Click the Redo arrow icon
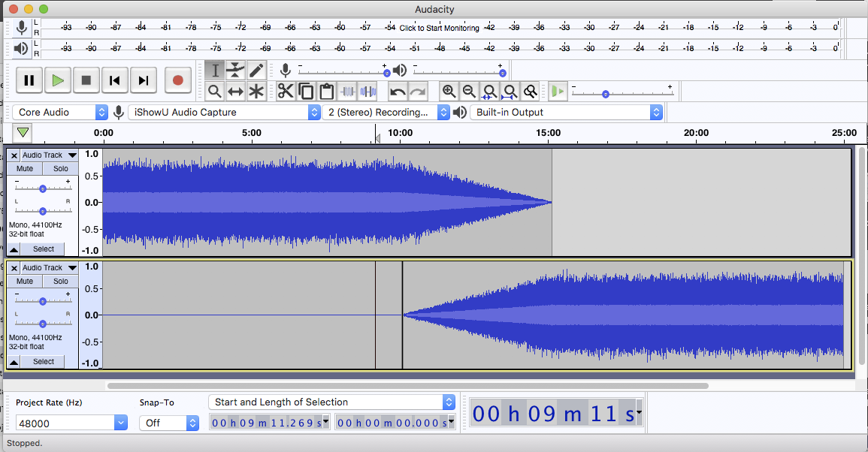This screenshot has height=452, width=868. tap(418, 92)
